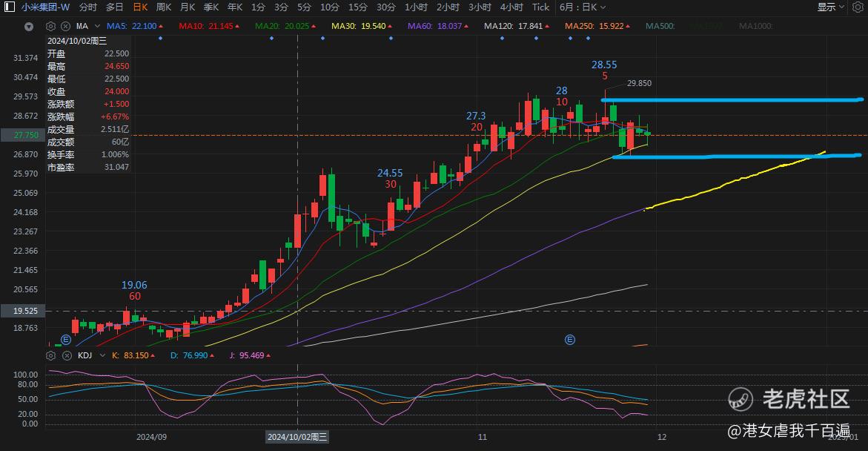This screenshot has height=451, width=868.
Task: Select the 年K yearly candlestick tab
Action: click(235, 7)
